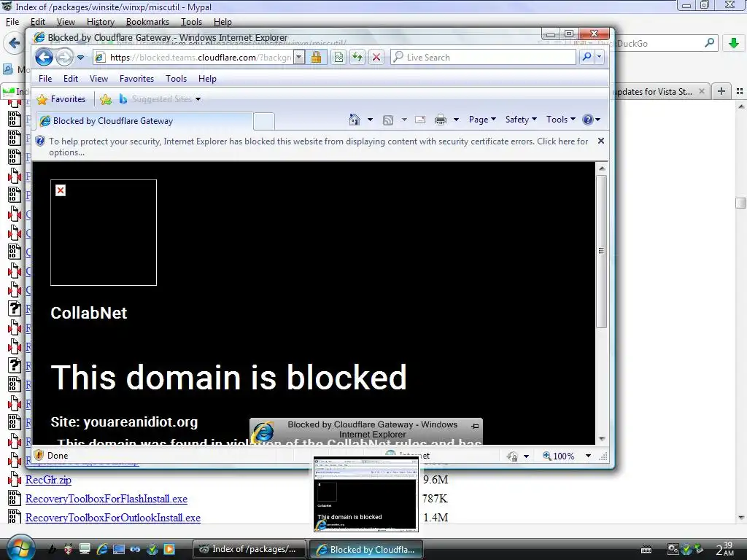Viewport: 747px width, 560px height.
Task: Click the taskbar preview thumbnail
Action: tap(366, 494)
